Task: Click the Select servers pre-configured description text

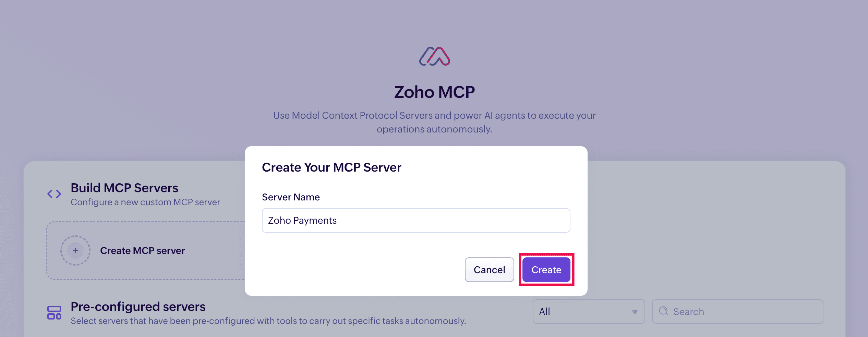Action: tap(268, 321)
